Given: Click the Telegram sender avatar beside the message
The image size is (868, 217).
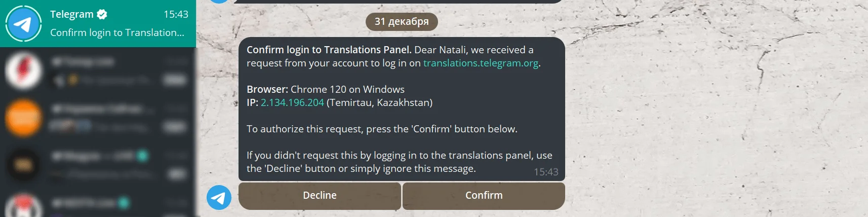Looking at the screenshot, I should point(219,197).
